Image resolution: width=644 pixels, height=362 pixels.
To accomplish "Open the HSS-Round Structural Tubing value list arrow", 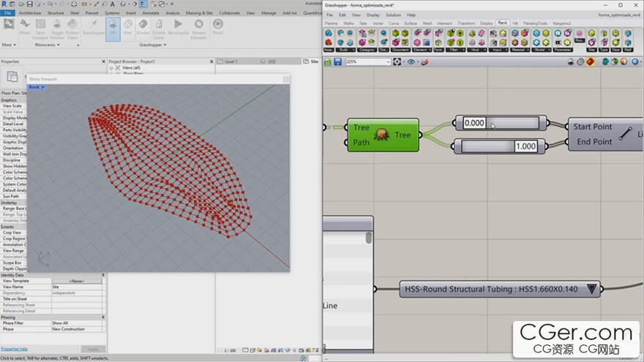I will [591, 289].
